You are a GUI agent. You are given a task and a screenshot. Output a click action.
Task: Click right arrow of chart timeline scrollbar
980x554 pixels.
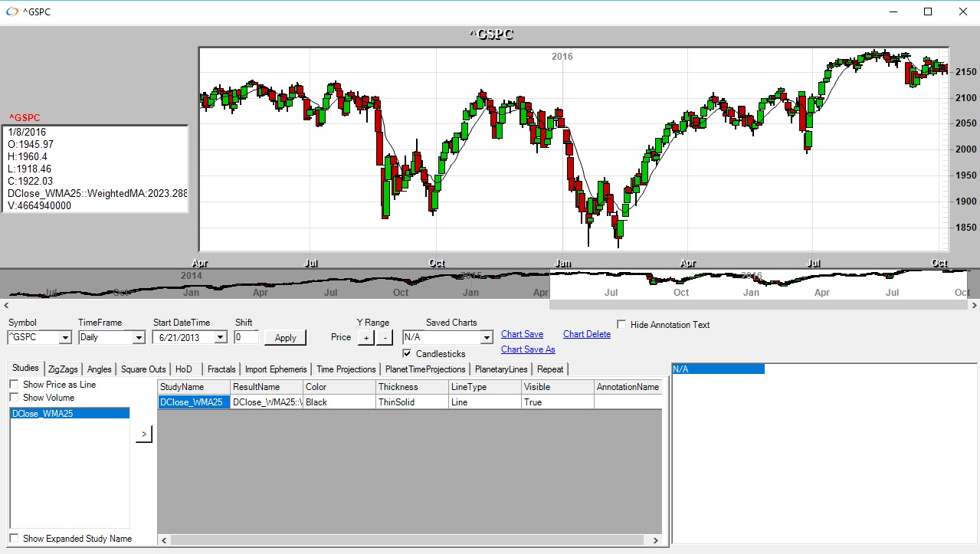(973, 305)
